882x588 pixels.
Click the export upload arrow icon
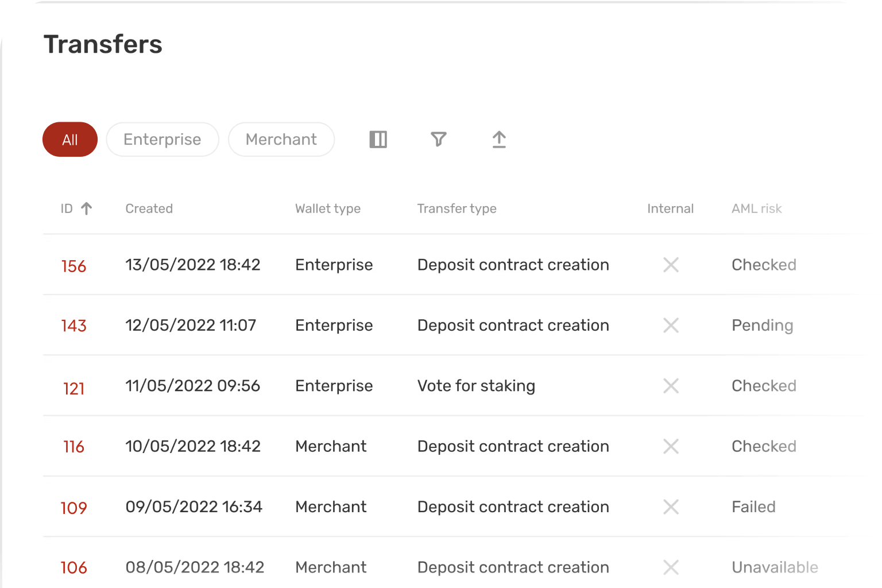(x=499, y=140)
